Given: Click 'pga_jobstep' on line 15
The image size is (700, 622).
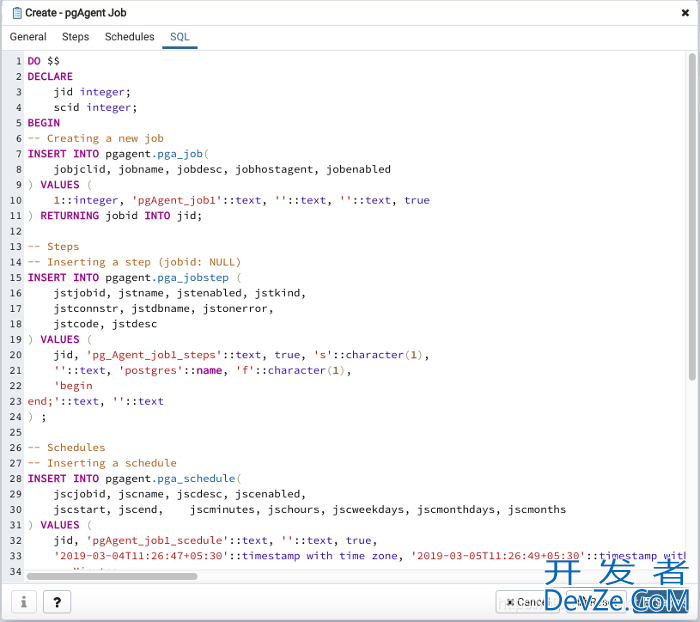Looking at the screenshot, I should click(193, 278).
